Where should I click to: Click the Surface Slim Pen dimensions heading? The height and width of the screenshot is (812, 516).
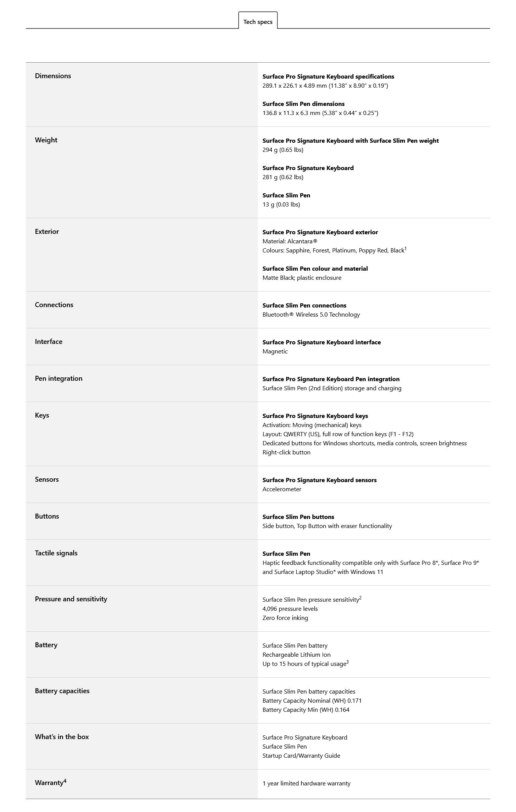[304, 104]
